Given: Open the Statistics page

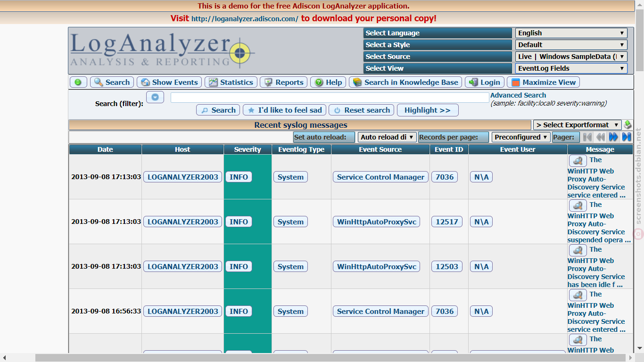Looking at the screenshot, I should [231, 82].
